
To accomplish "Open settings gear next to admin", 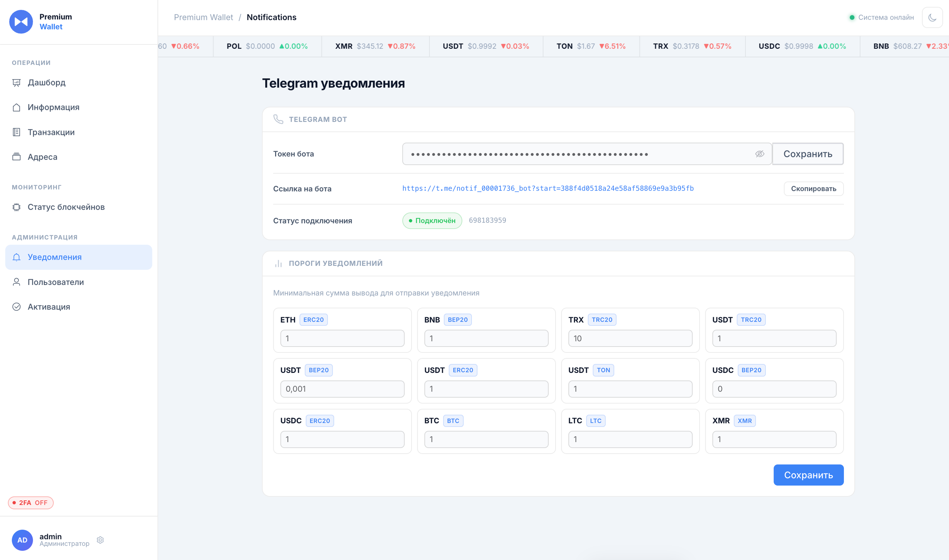I will click(x=100, y=540).
